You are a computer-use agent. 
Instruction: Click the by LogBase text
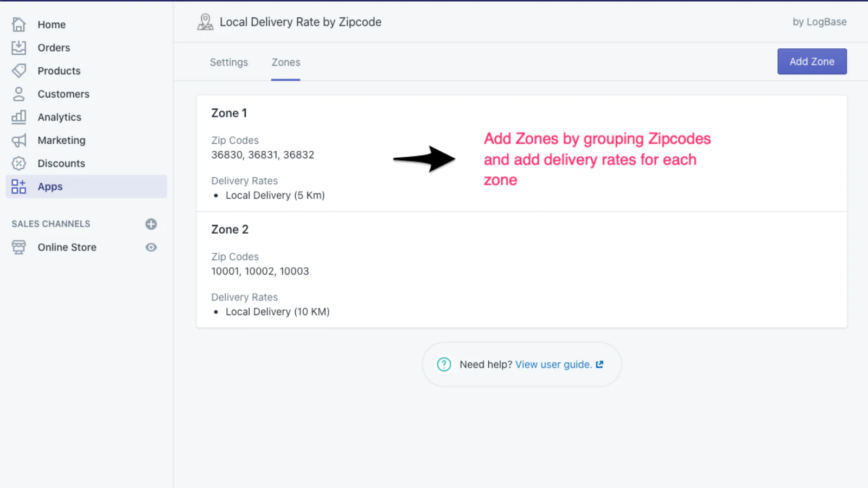(819, 22)
